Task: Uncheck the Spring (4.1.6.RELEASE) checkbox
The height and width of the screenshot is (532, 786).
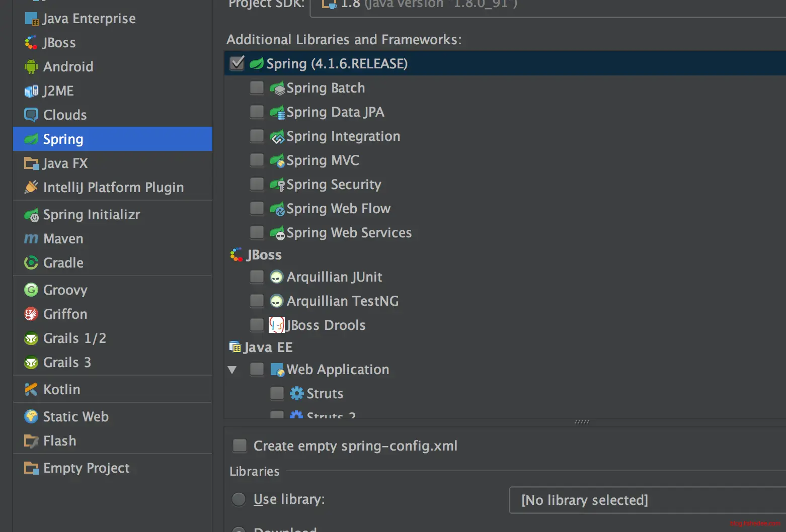Action: (x=237, y=63)
